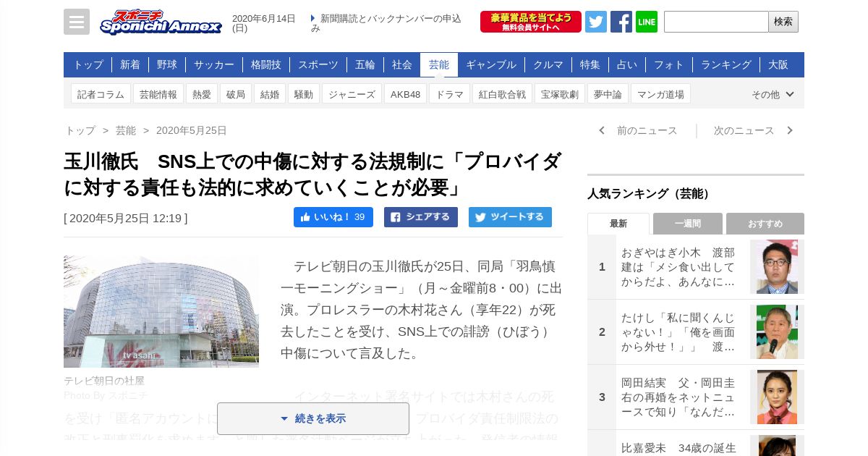
Task: Click thumbnail of 岡田結実 ranking article
Action: coord(777,397)
